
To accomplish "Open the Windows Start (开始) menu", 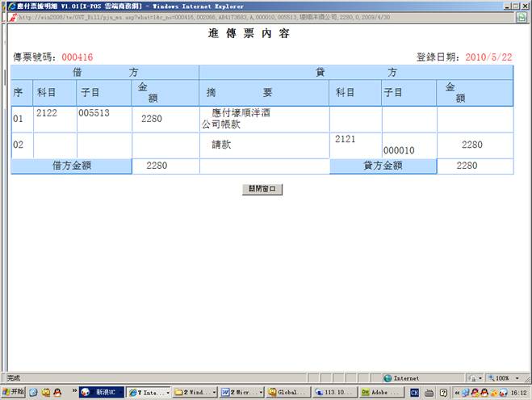I will click(14, 392).
